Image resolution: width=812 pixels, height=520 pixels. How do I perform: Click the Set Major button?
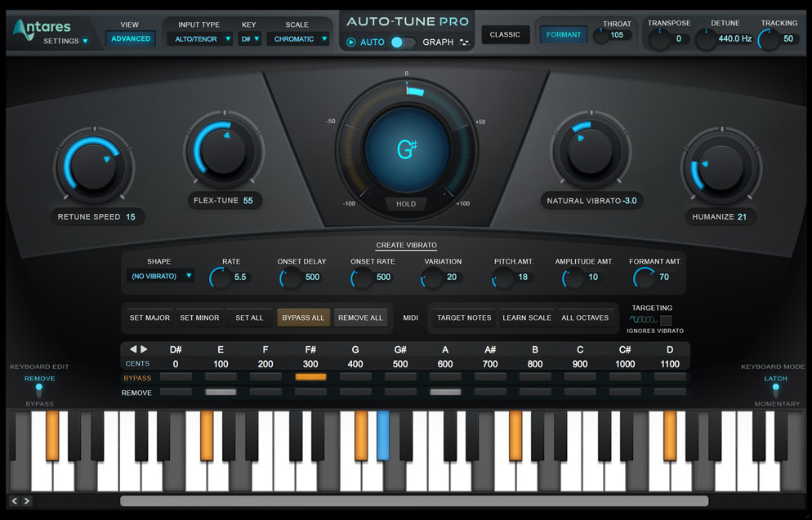[149, 318]
